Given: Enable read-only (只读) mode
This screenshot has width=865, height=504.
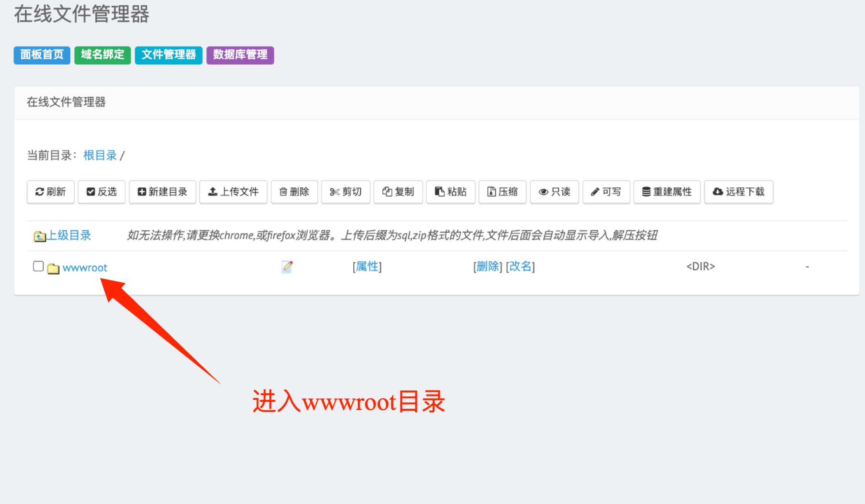Looking at the screenshot, I should point(554,192).
